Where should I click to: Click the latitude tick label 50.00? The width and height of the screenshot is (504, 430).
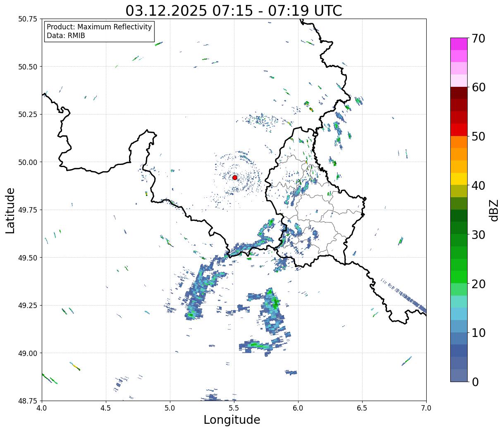(x=27, y=162)
